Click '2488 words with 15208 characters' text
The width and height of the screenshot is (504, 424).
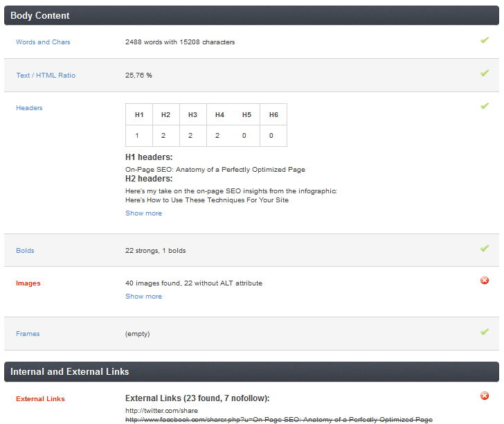click(180, 42)
